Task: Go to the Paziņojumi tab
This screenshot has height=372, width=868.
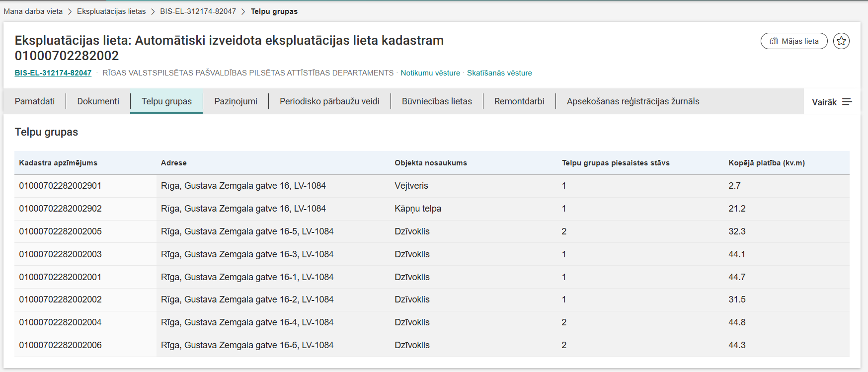Action: coord(236,101)
